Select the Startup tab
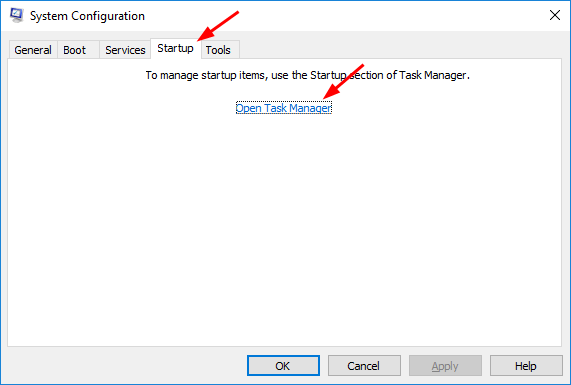This screenshot has height=385, width=571. tap(176, 48)
